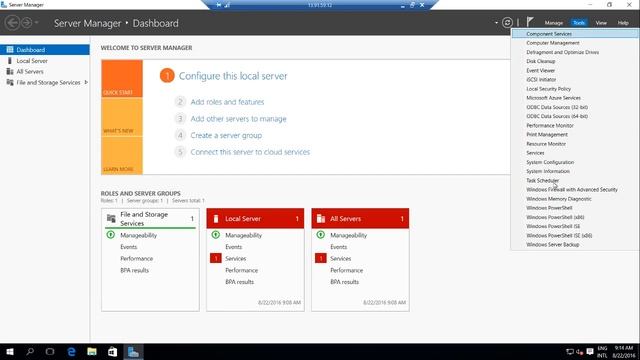Select the Quick Start tile
This screenshot has width=640, height=360.
coord(122,78)
